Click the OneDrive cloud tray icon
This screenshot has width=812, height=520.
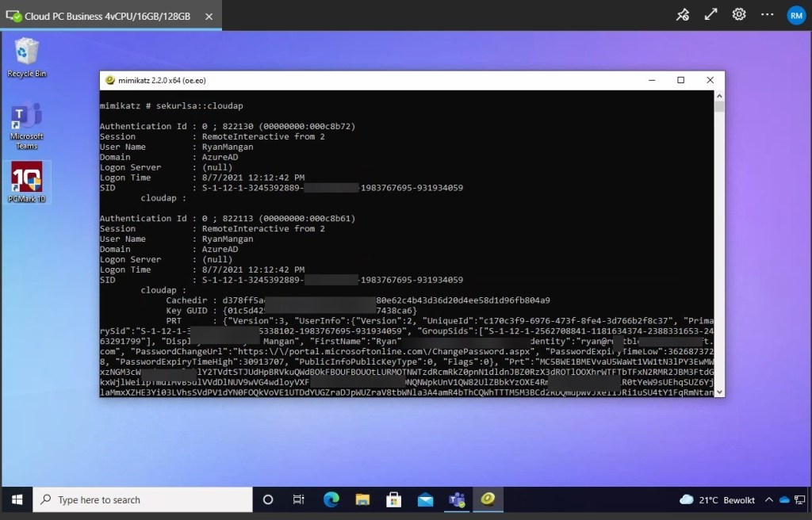784,500
